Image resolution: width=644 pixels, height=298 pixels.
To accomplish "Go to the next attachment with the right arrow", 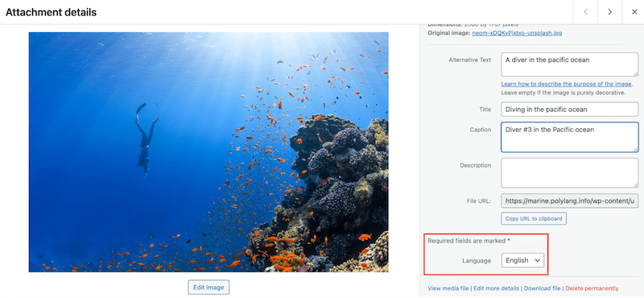I will [x=609, y=12].
